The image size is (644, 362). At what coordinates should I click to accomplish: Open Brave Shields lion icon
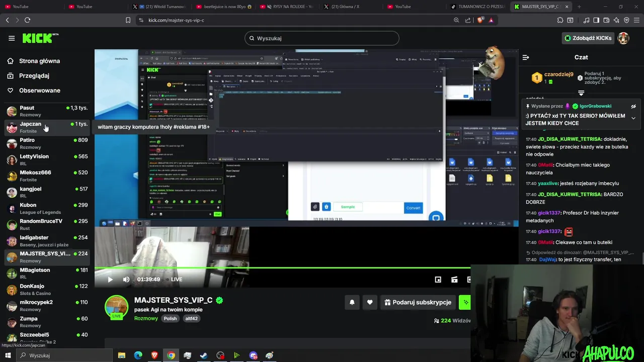(480, 20)
